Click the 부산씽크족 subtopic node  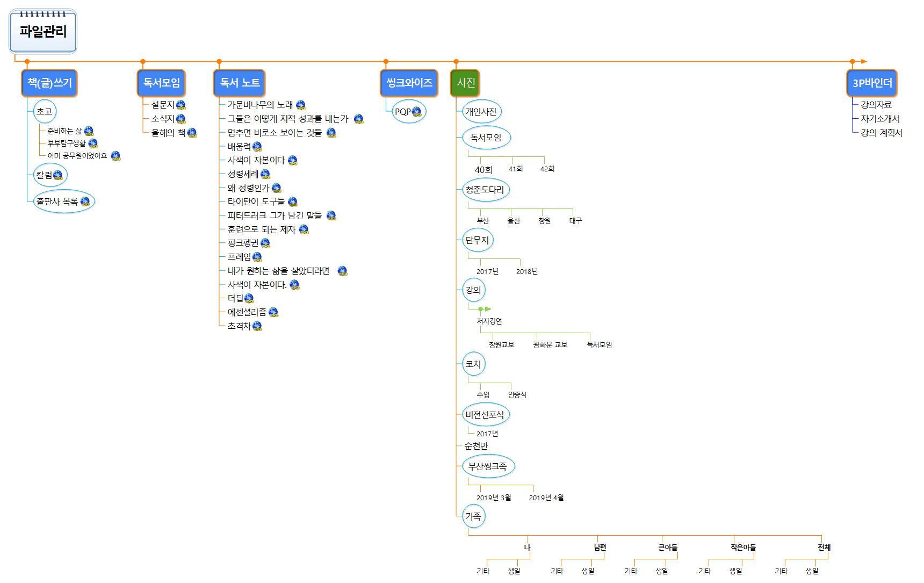[487, 466]
